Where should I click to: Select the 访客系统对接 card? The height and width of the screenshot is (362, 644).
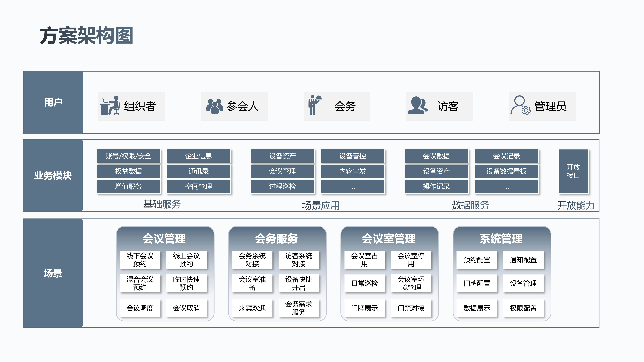(299, 260)
